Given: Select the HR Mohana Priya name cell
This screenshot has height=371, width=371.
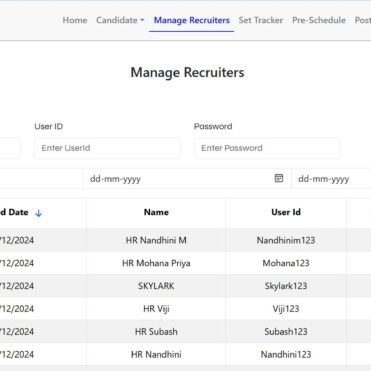Looking at the screenshot, I should click(x=156, y=263).
